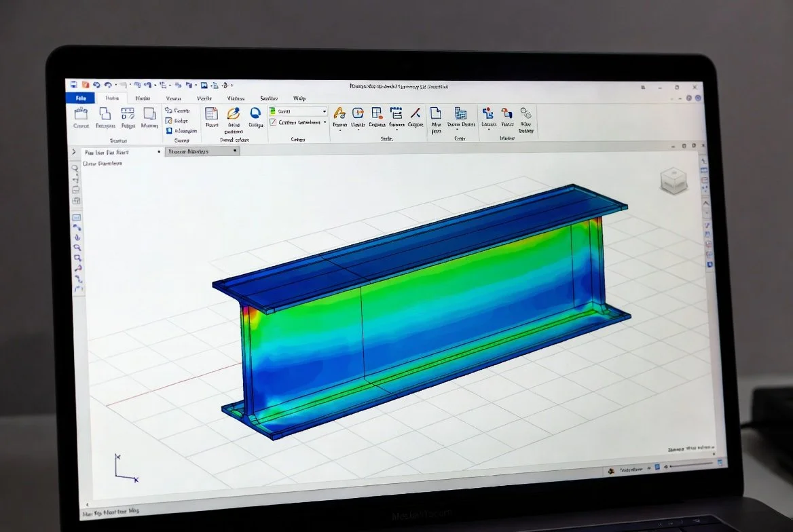The image size is (793, 532).
Task: Click the ribbon display options icon in title bar
Action: click(x=644, y=87)
